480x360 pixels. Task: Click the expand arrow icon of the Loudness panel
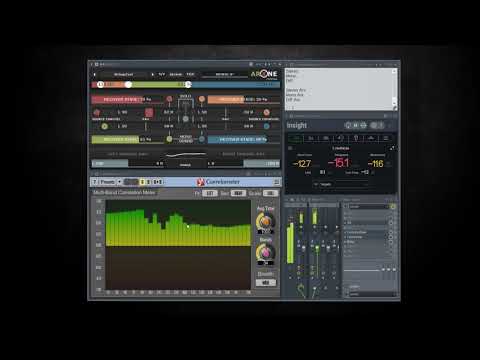click(392, 148)
